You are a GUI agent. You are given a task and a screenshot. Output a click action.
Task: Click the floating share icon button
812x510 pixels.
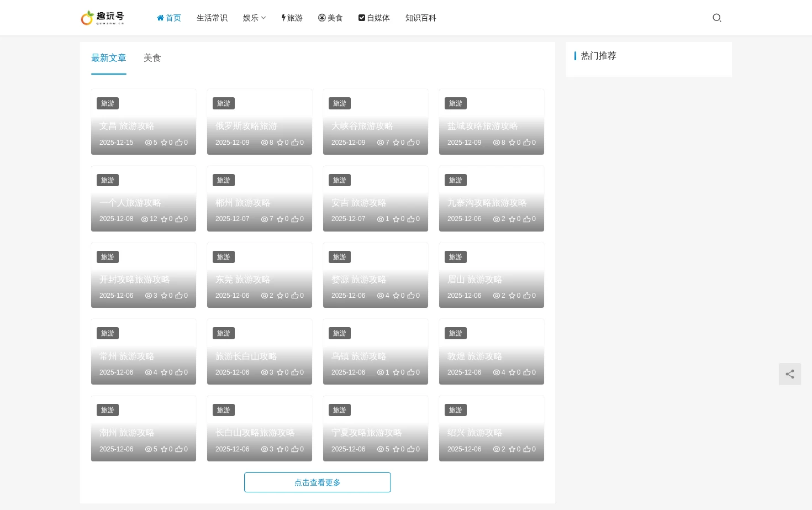click(x=790, y=374)
